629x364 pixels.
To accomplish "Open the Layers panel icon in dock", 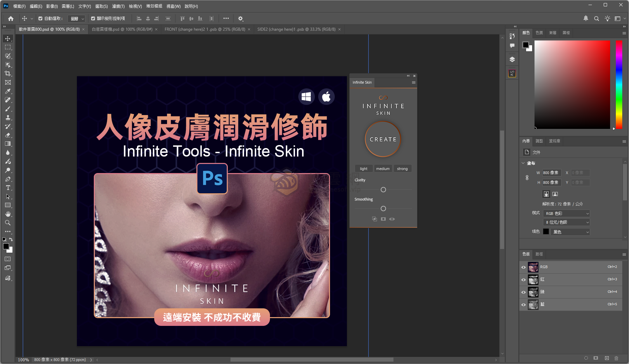I will click(512, 59).
